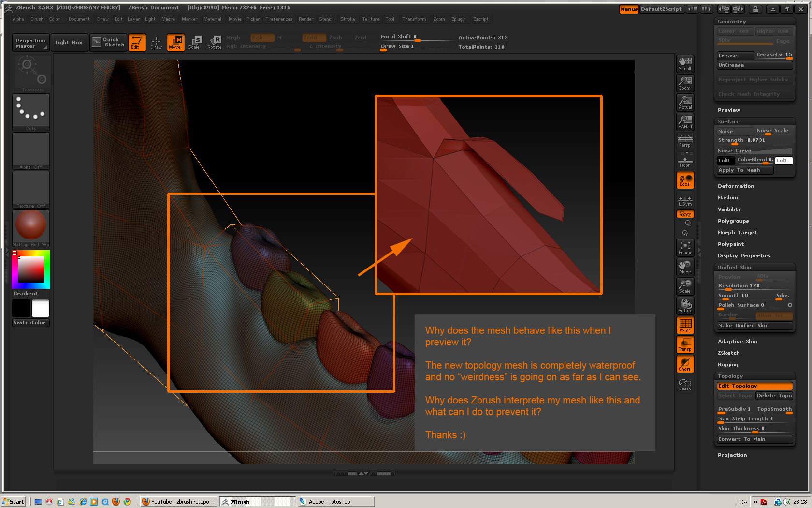The width and height of the screenshot is (812, 508).
Task: Toggle Persp perspective view
Action: pyautogui.click(x=684, y=141)
